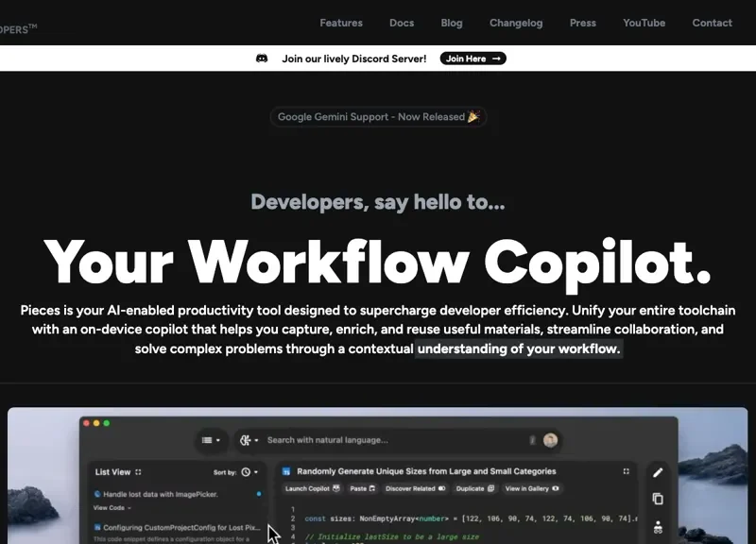Open the Changelog page
Screen dimensions: 756x544
[x=516, y=23]
